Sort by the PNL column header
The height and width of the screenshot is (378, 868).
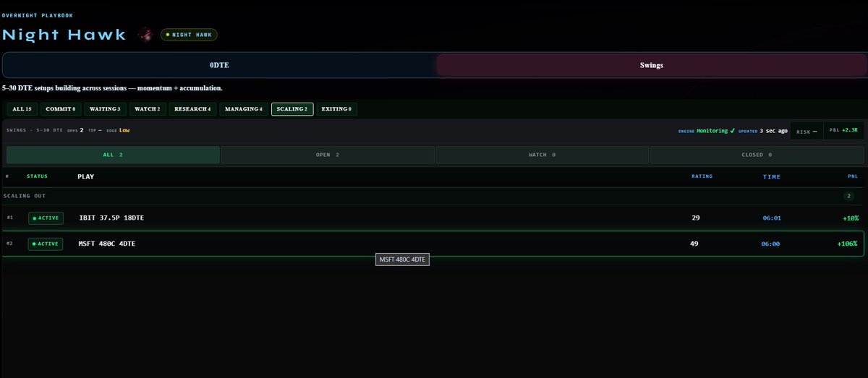click(x=852, y=176)
